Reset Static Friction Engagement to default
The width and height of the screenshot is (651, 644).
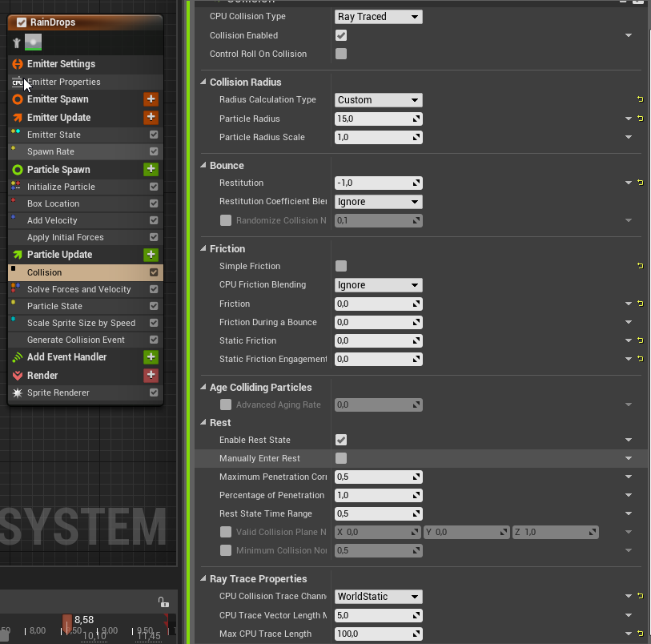pos(641,358)
